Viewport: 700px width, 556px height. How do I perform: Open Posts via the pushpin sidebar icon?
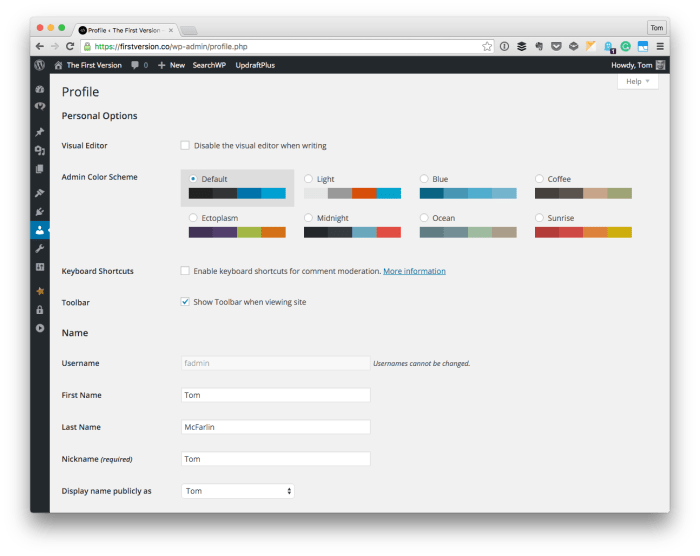point(40,132)
